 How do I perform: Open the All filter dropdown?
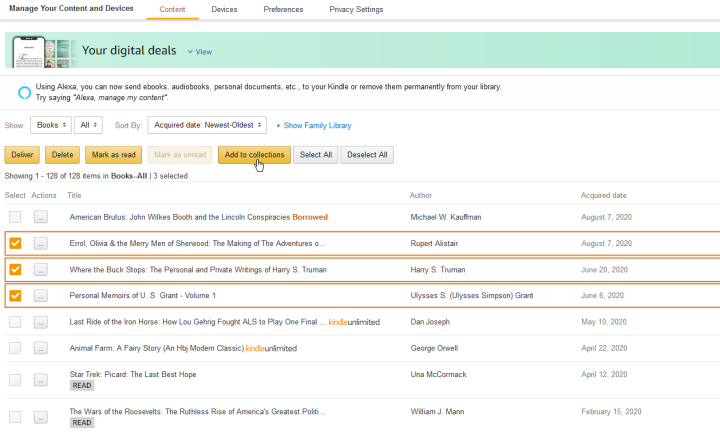88,125
